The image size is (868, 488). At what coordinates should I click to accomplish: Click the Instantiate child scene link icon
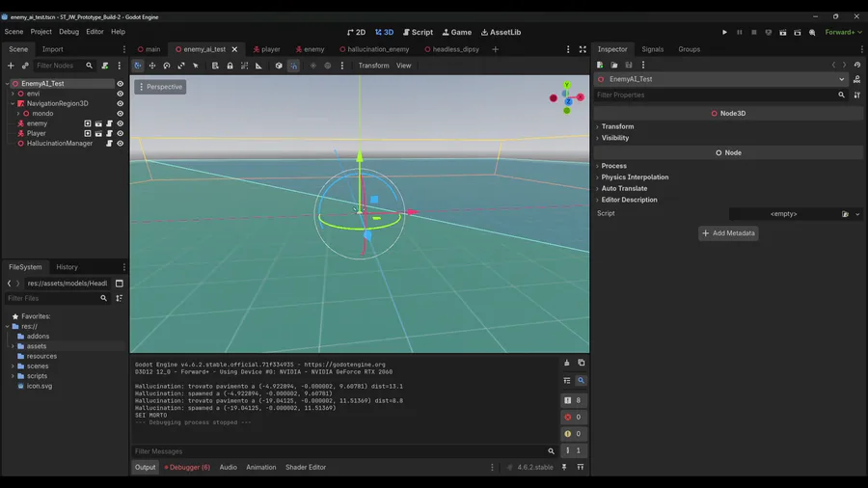point(25,66)
